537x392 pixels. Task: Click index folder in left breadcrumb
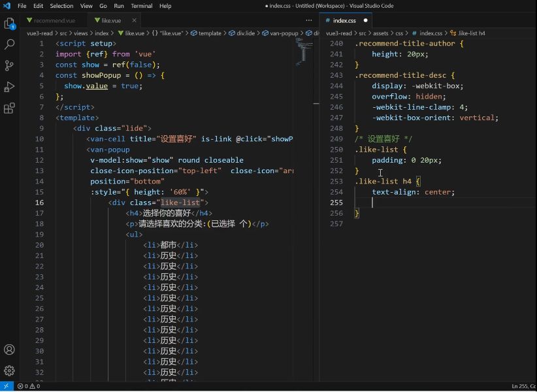tap(102, 33)
